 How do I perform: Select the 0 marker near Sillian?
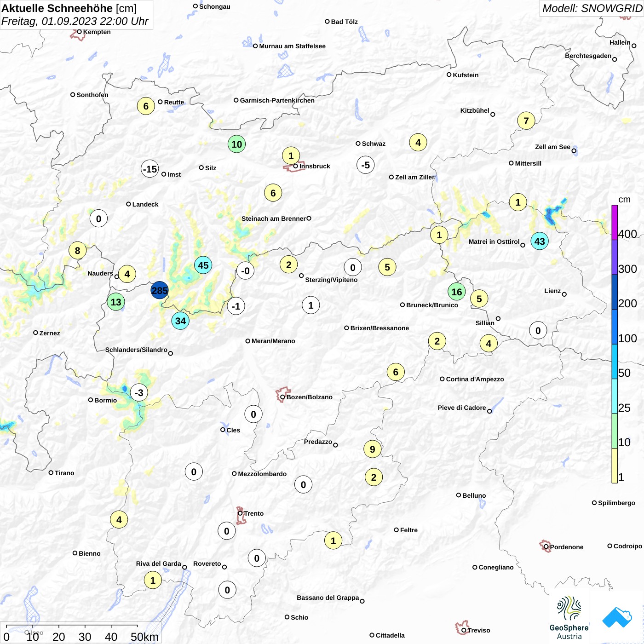coord(538,330)
